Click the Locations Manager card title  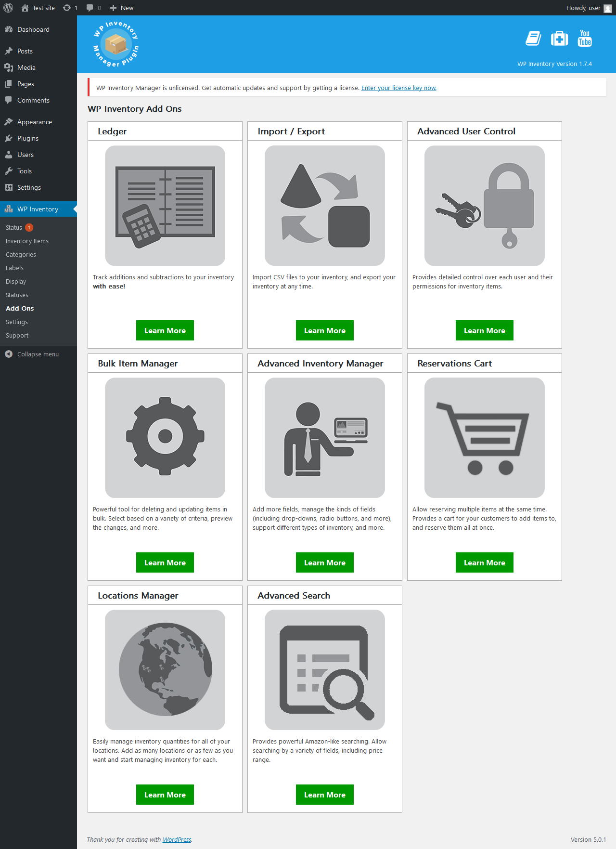coord(138,596)
